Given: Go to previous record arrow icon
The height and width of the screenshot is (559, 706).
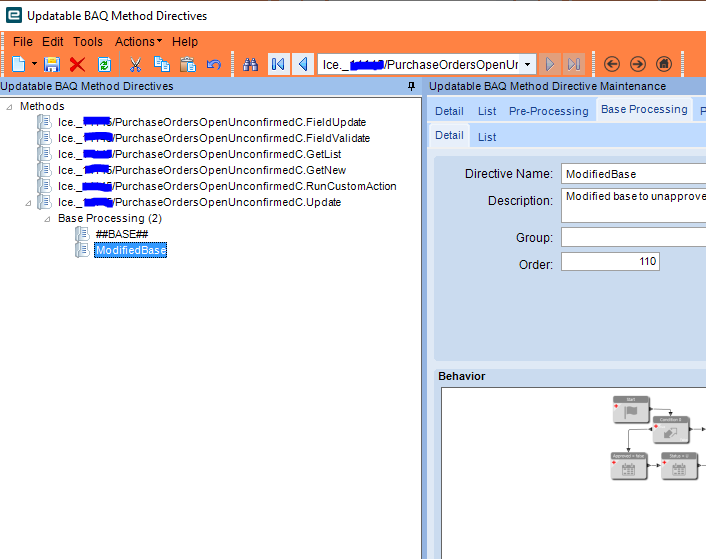Looking at the screenshot, I should (x=303, y=64).
